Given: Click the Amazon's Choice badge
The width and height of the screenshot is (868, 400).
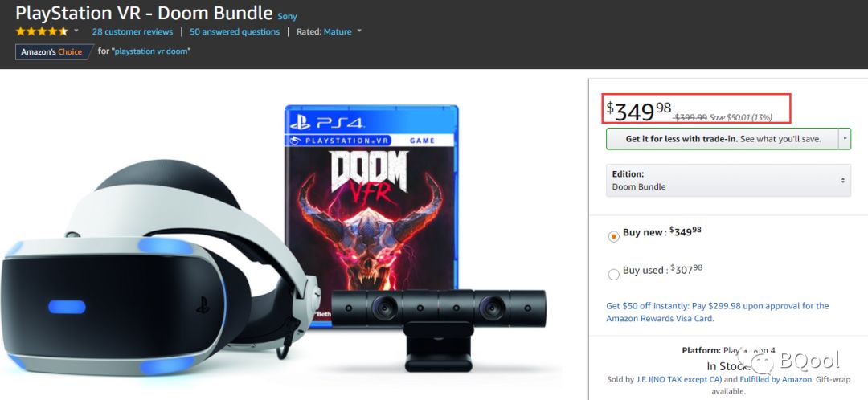Looking at the screenshot, I should point(52,51).
